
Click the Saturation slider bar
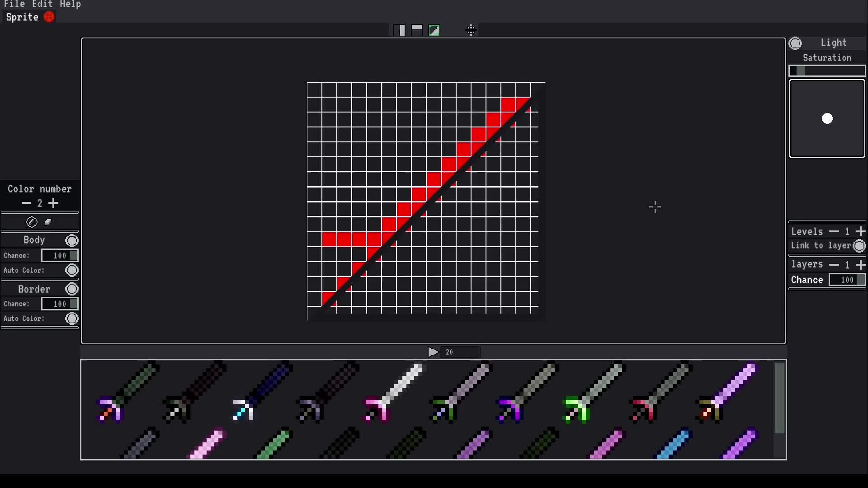pyautogui.click(x=827, y=71)
